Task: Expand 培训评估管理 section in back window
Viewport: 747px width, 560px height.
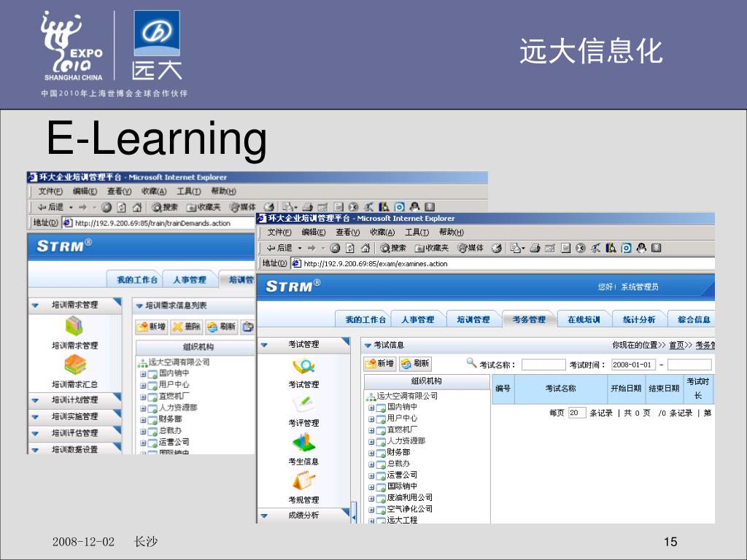Action: tap(75, 433)
